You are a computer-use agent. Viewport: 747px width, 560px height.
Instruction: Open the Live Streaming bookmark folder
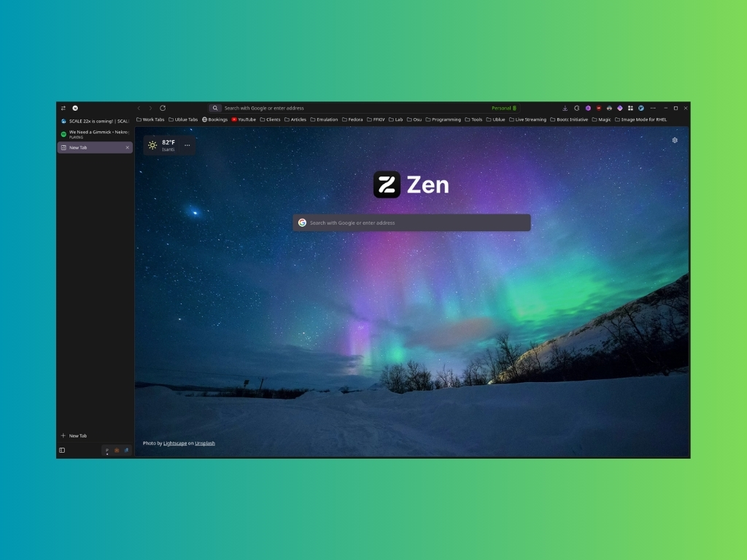pos(528,120)
